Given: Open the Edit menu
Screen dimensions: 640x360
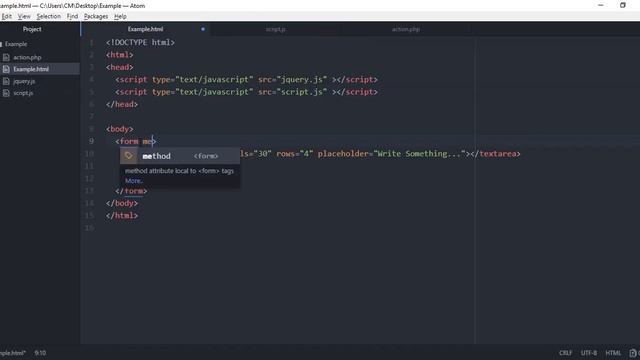Looking at the screenshot, I should pyautogui.click(x=7, y=16).
